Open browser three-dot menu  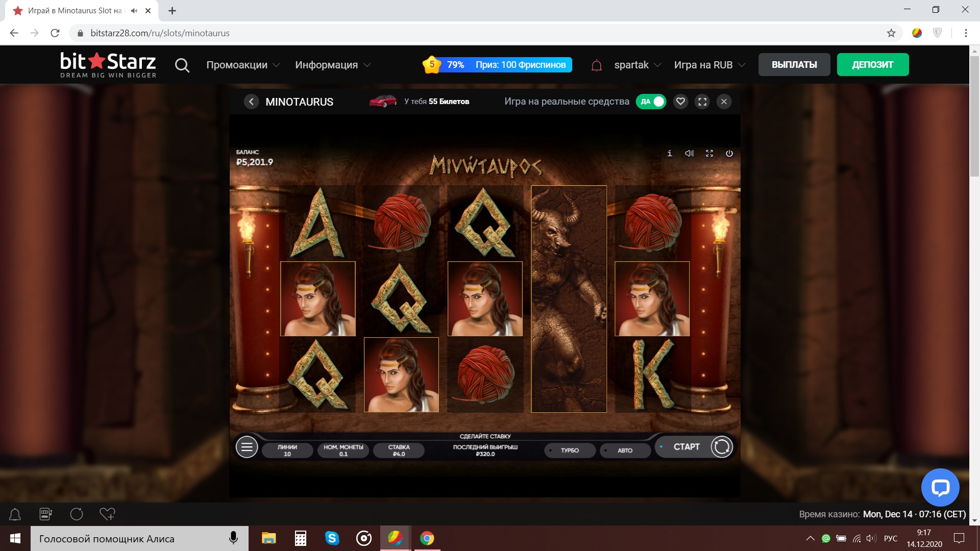click(x=966, y=33)
